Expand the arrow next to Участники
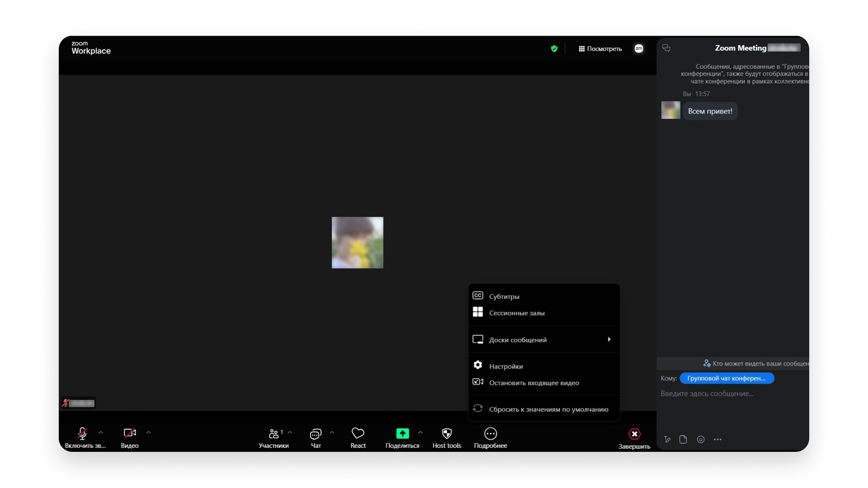This screenshot has height=488, width=868. coord(290,433)
